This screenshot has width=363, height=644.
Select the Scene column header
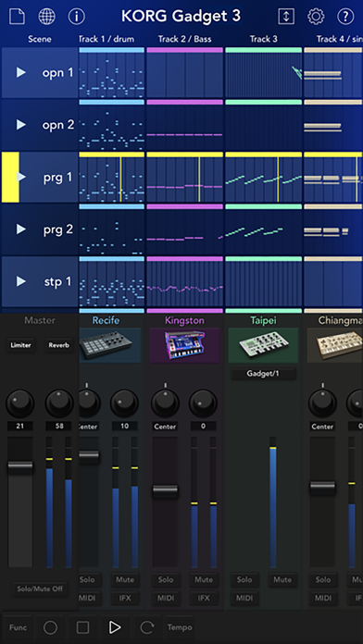pyautogui.click(x=40, y=39)
